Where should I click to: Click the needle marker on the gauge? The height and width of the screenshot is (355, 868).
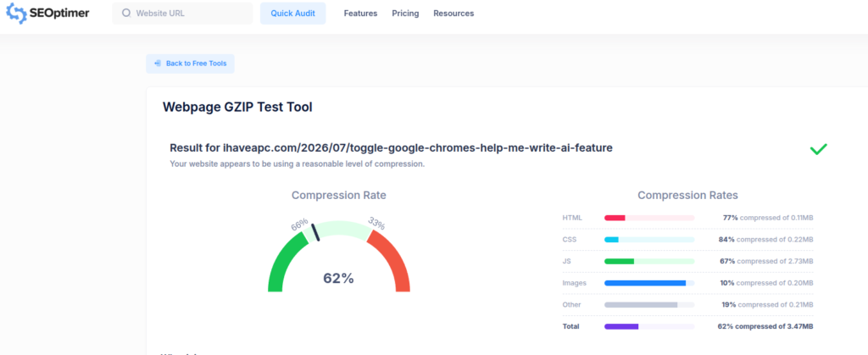coord(315,232)
